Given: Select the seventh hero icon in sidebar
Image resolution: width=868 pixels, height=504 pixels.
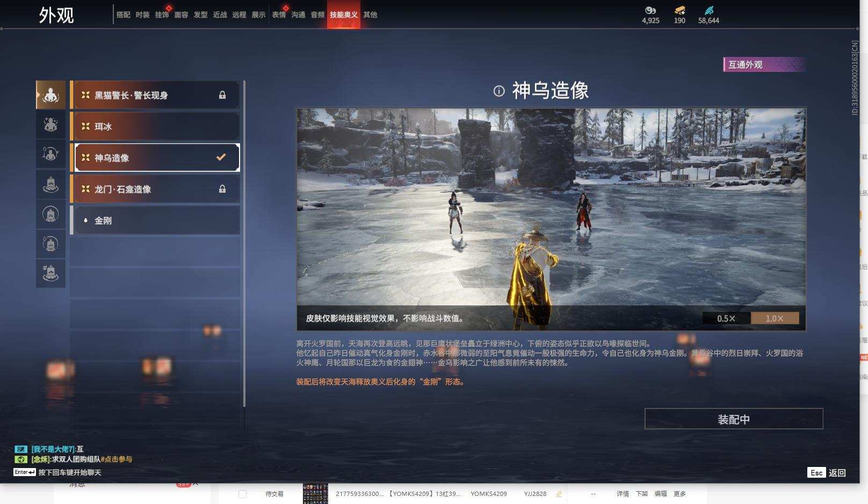Looking at the screenshot, I should coord(50,273).
